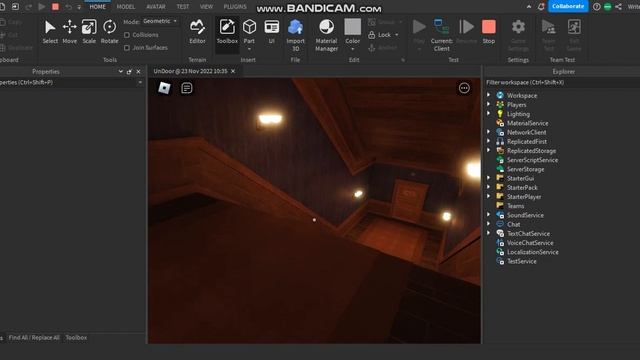The width and height of the screenshot is (640, 360).
Task: Toggle the Join Surfaces checkbox
Action: [x=127, y=48]
